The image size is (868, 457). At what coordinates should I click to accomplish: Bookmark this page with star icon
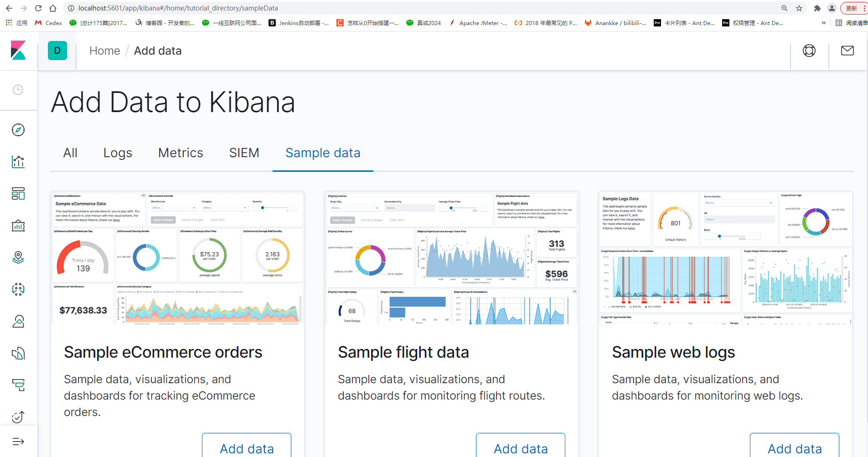coord(799,8)
